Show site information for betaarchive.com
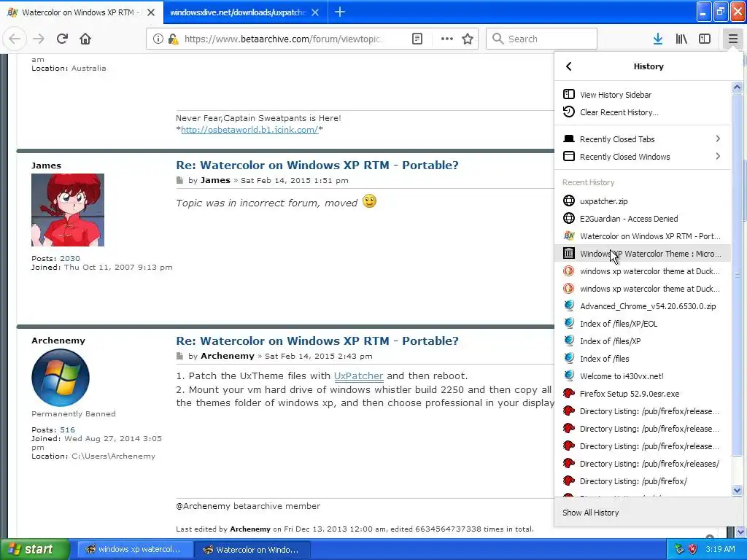Screen dimensions: 747x560 [x=158, y=39]
